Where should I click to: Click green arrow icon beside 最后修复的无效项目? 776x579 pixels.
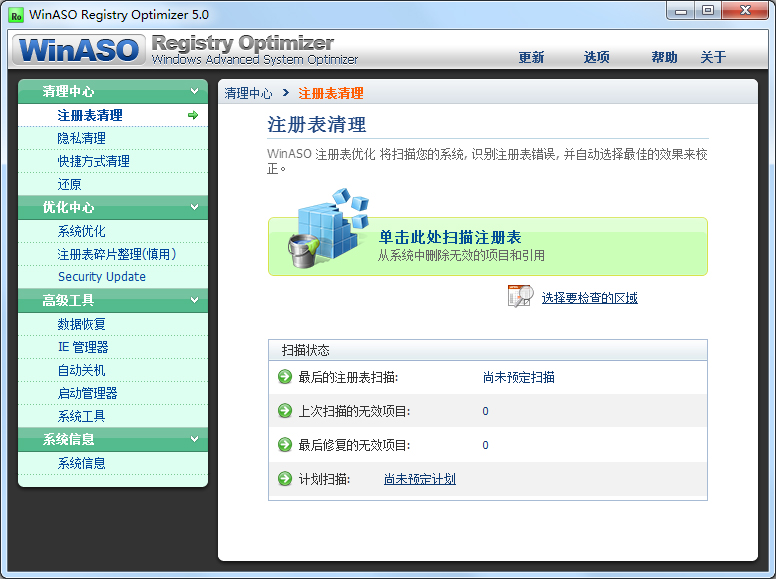pyautogui.click(x=285, y=445)
